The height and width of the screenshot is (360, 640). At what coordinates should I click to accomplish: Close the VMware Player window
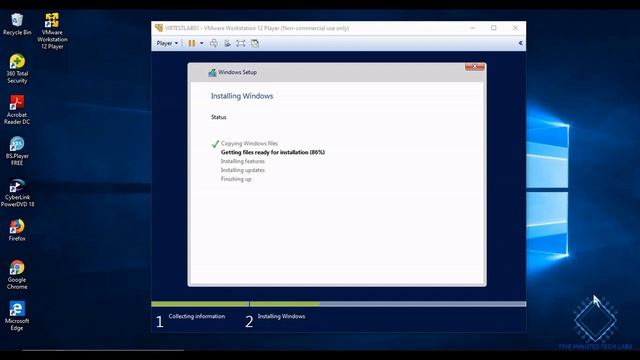pos(515,28)
